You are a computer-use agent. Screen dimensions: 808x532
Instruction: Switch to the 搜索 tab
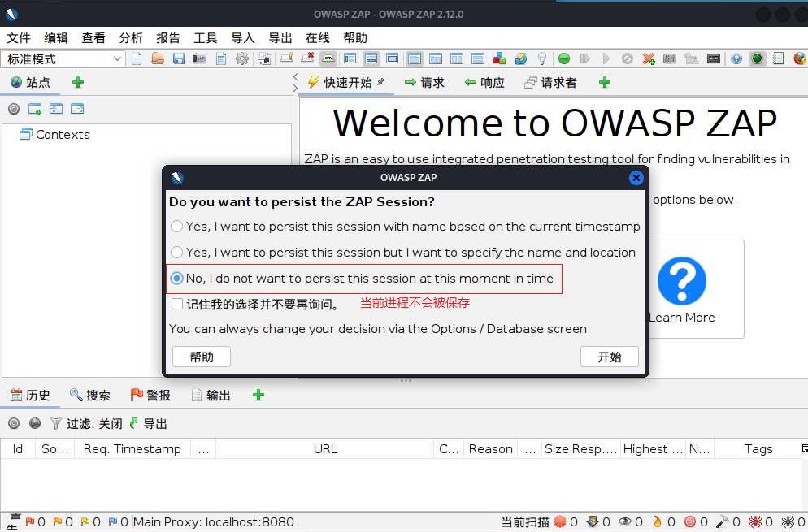[x=90, y=395]
